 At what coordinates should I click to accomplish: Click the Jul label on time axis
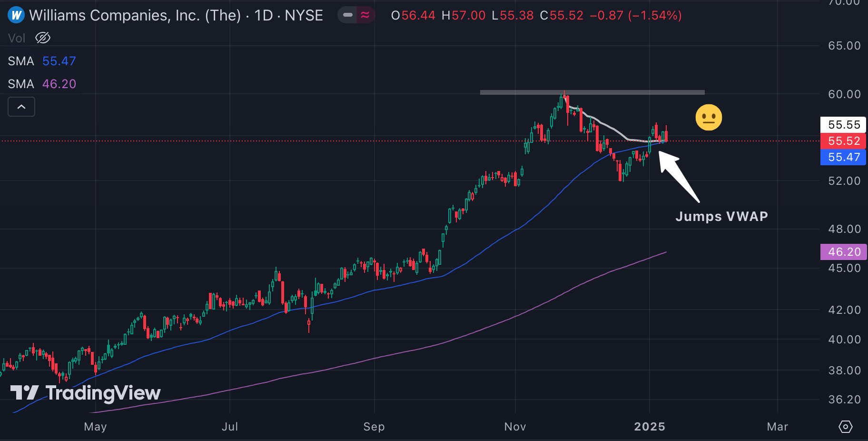click(230, 427)
